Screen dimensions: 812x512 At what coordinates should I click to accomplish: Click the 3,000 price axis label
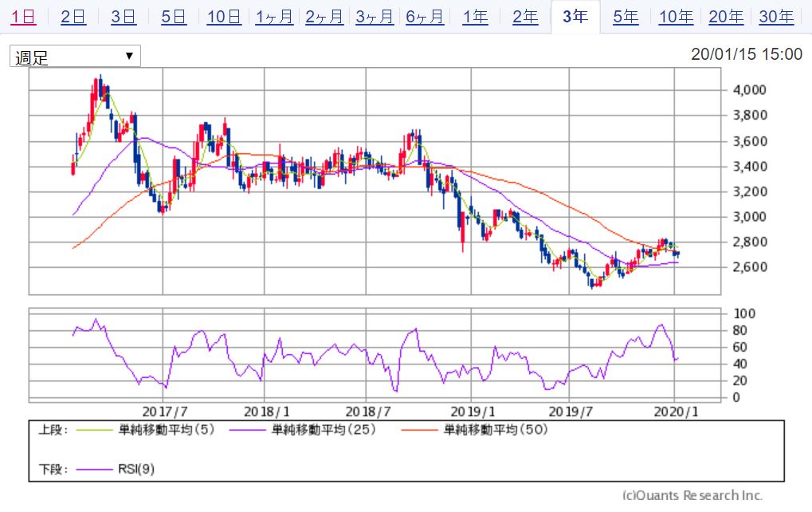point(749,217)
